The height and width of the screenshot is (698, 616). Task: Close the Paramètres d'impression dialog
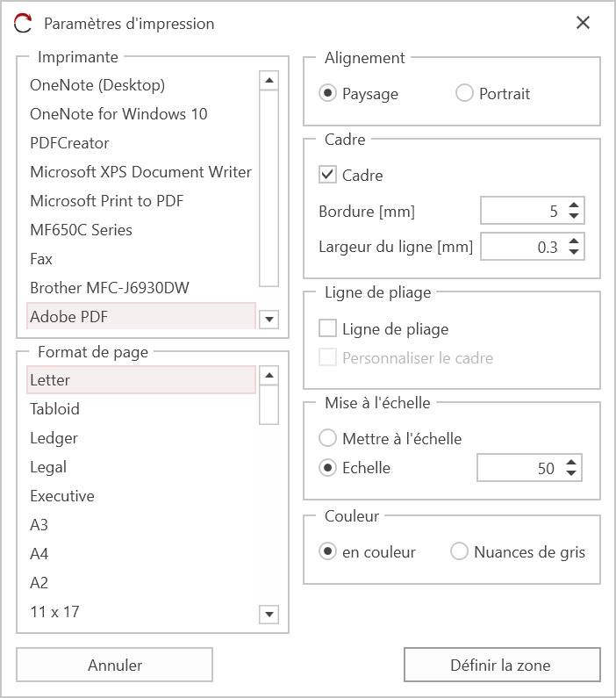[x=583, y=24]
